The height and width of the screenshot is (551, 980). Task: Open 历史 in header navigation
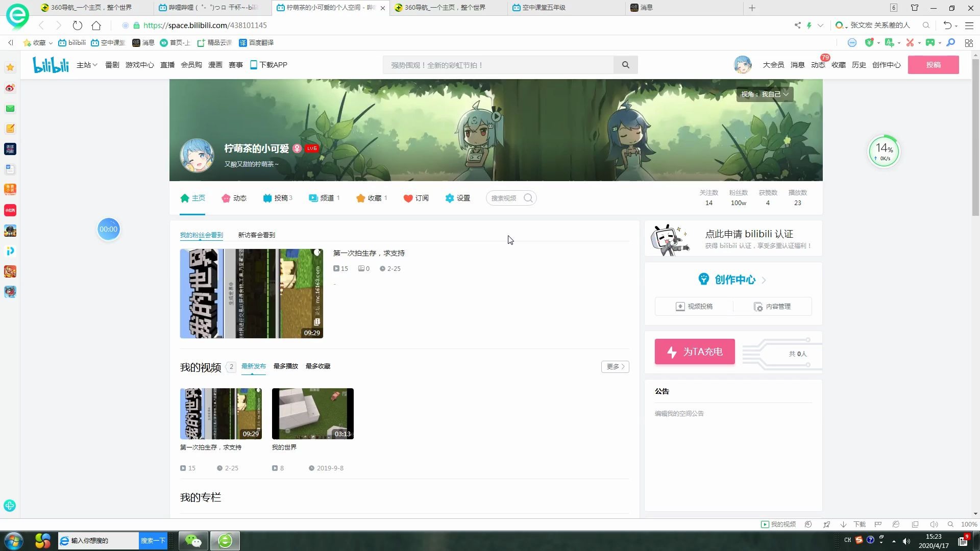pyautogui.click(x=859, y=65)
